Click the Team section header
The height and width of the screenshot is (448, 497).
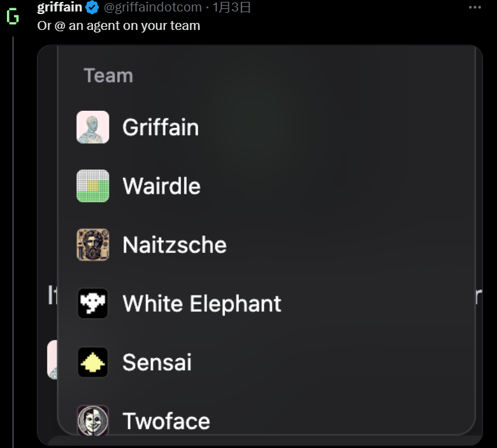coord(108,76)
